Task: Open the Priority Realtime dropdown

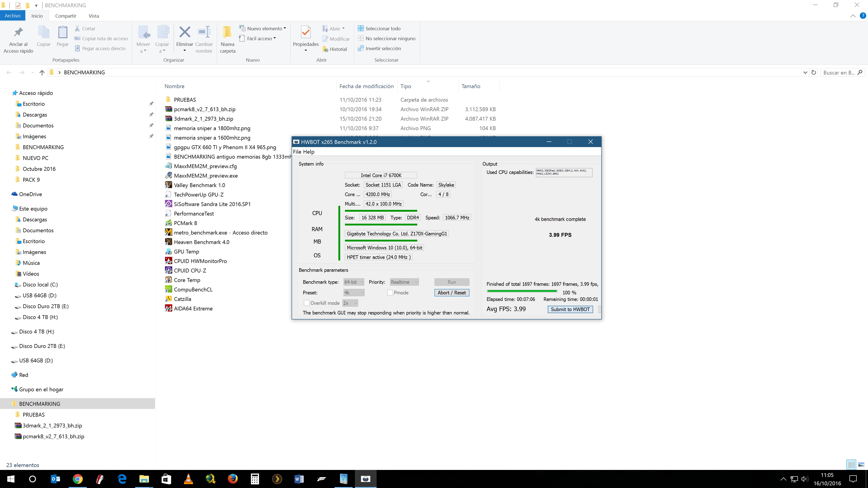Action: (x=404, y=282)
